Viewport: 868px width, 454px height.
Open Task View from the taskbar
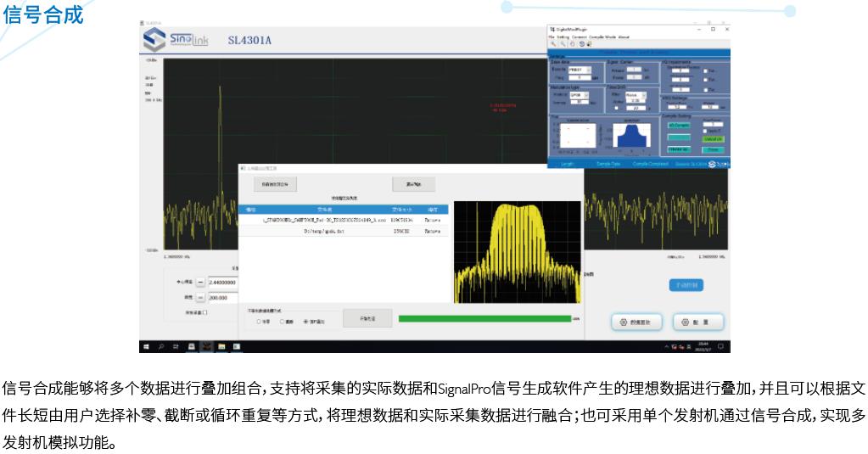tap(176, 347)
